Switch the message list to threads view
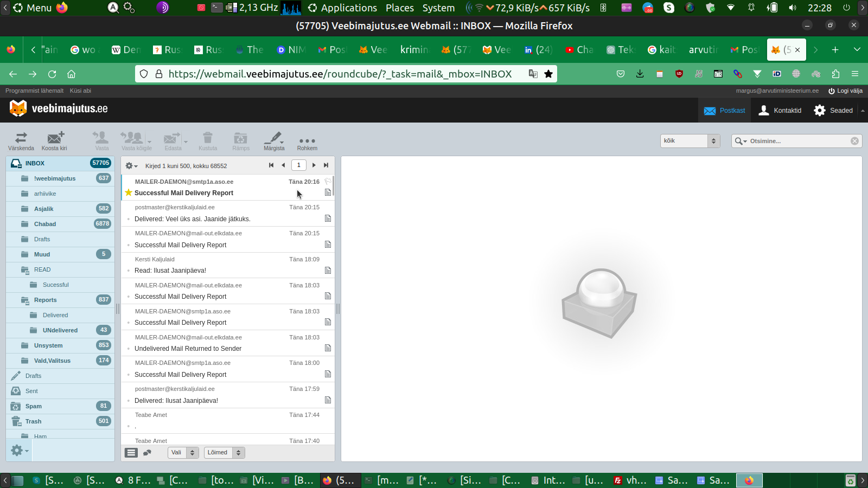868x488 pixels. click(147, 453)
